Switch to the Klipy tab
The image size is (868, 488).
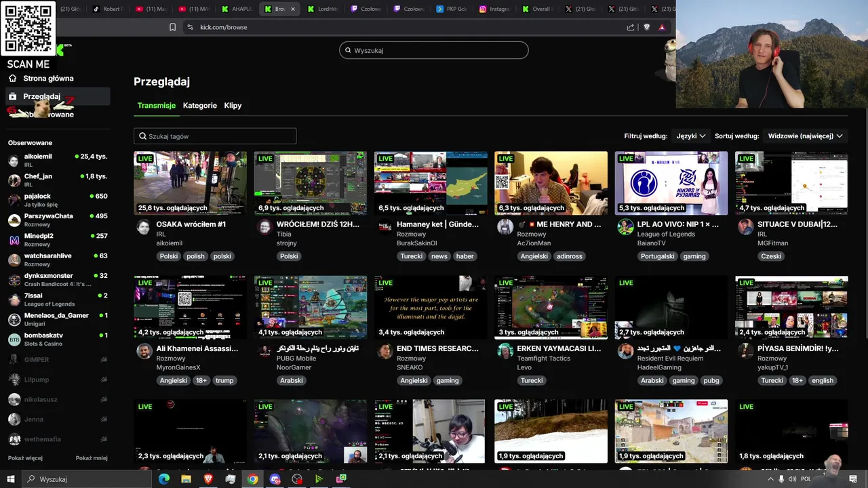[x=233, y=106]
